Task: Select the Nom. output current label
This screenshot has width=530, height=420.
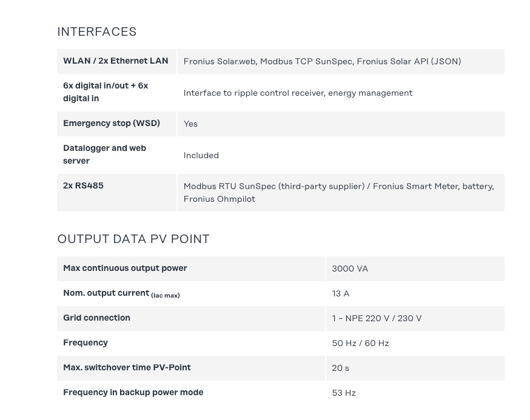Action: [121, 293]
